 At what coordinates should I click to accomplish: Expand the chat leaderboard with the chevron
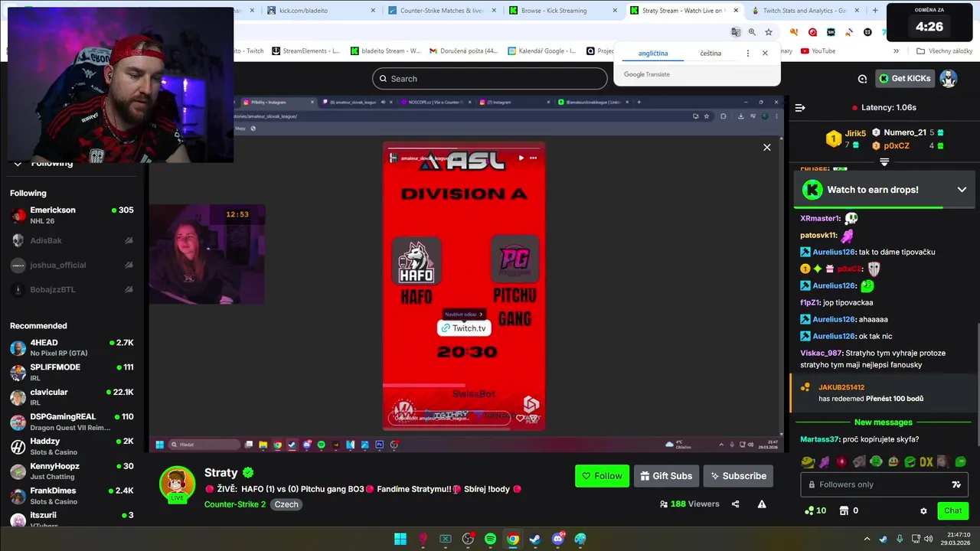[884, 161]
